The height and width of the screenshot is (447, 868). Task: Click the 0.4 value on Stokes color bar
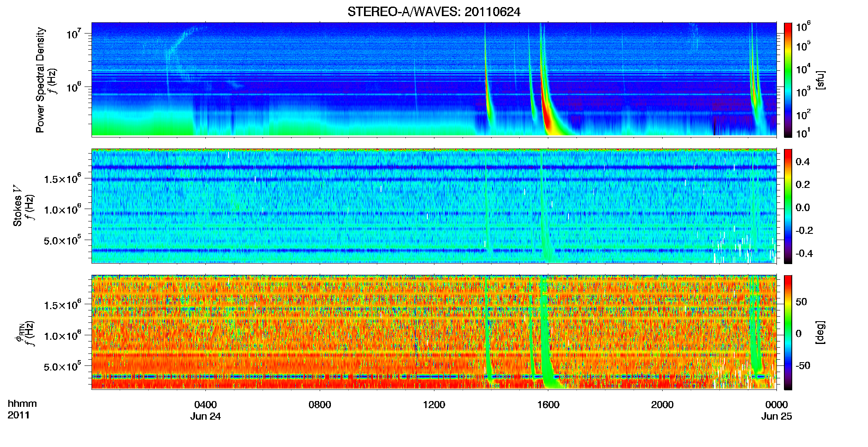[803, 162]
